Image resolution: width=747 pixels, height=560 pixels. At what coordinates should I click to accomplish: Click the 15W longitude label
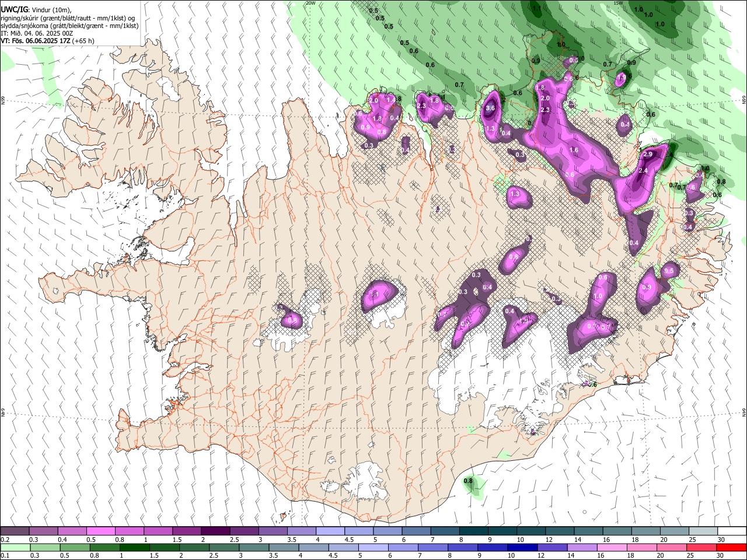click(619, 3)
